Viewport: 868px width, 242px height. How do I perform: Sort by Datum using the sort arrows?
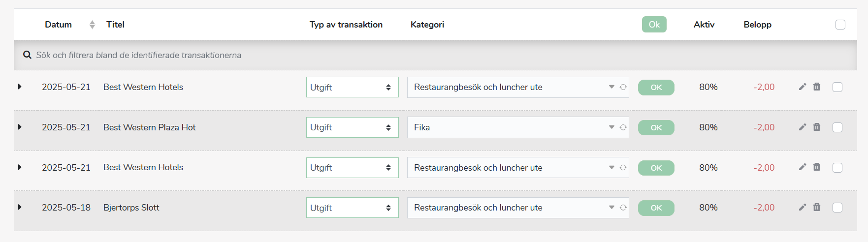click(92, 25)
